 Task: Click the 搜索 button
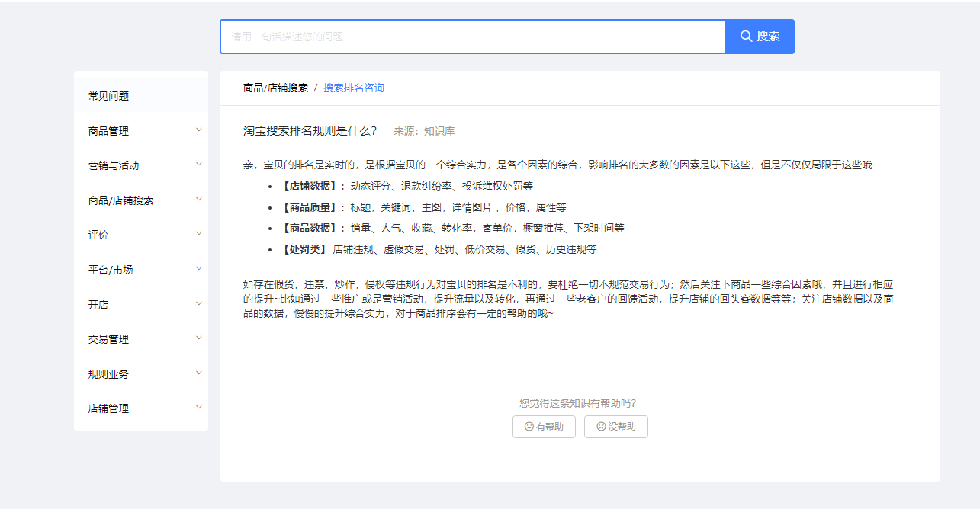[760, 37]
